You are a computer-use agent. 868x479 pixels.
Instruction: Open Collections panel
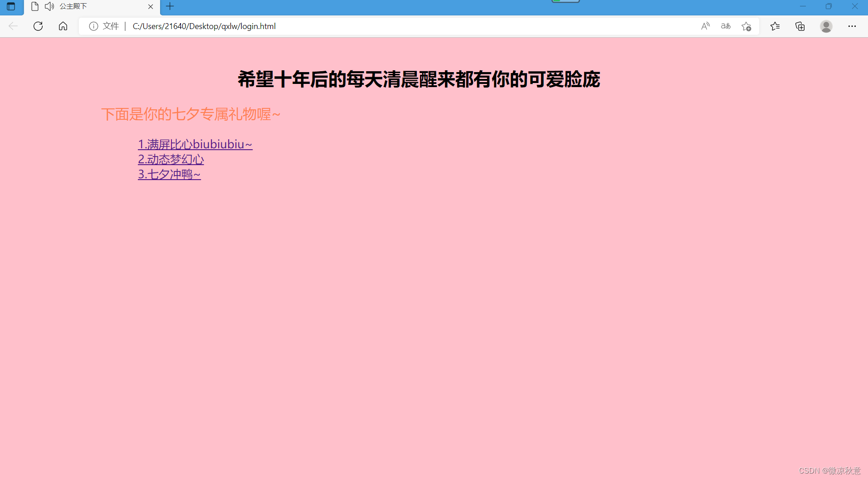(800, 26)
